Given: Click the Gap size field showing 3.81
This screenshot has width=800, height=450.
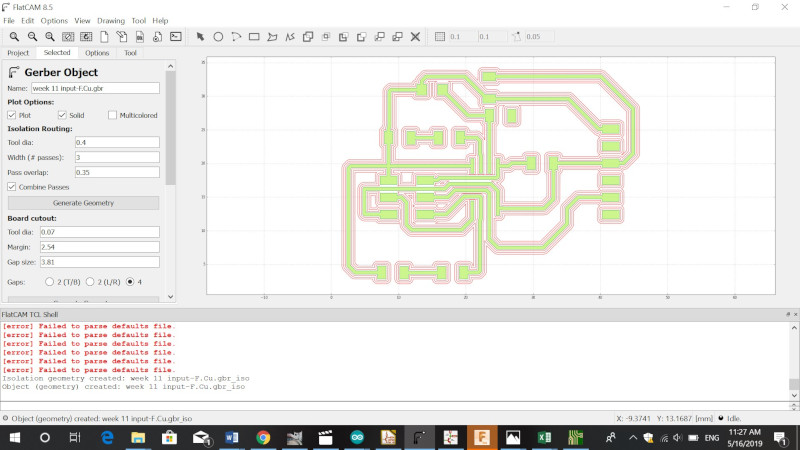Looking at the screenshot, I should pyautogui.click(x=99, y=262).
